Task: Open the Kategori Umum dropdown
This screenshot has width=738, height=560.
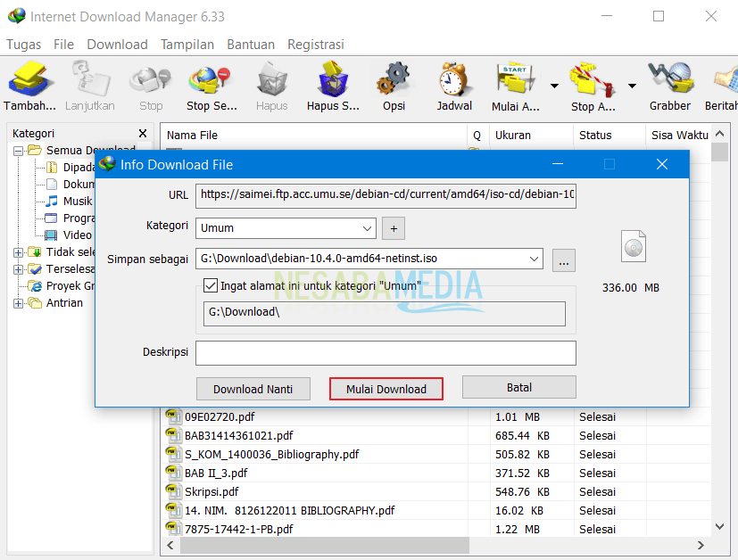Action: click(367, 228)
